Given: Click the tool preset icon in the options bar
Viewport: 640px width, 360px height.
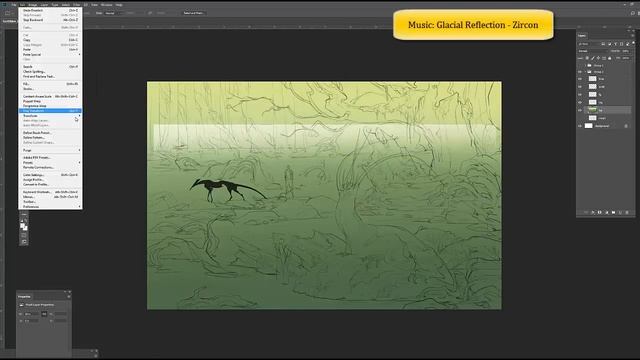Looking at the screenshot, I should coord(8,13).
